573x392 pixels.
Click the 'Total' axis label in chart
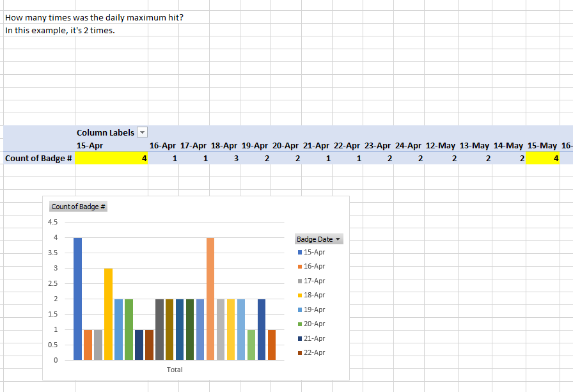(x=175, y=370)
